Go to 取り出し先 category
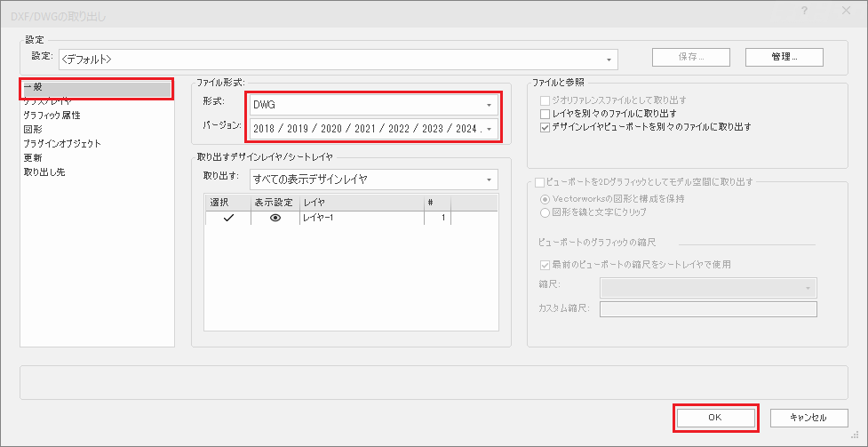The height and width of the screenshot is (447, 868). point(44,172)
